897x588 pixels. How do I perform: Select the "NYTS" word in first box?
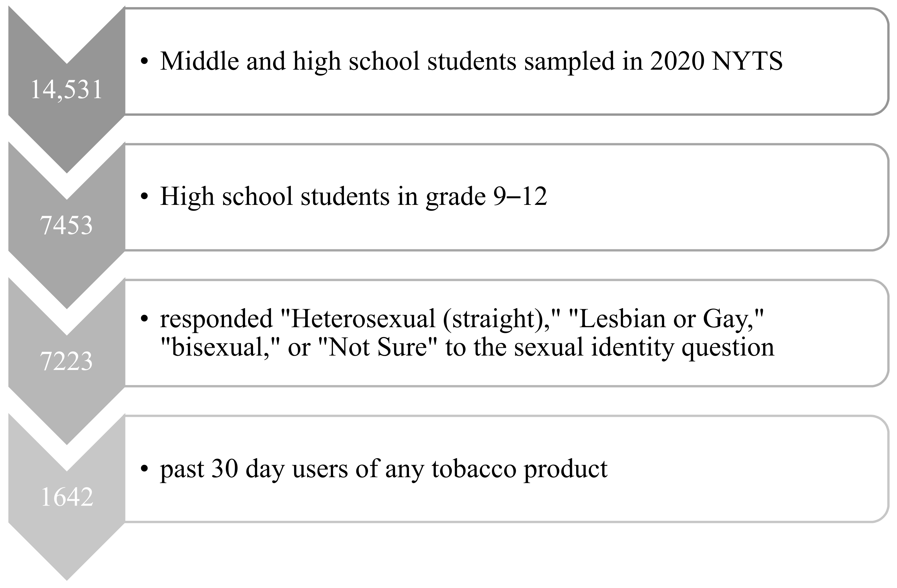747,61
